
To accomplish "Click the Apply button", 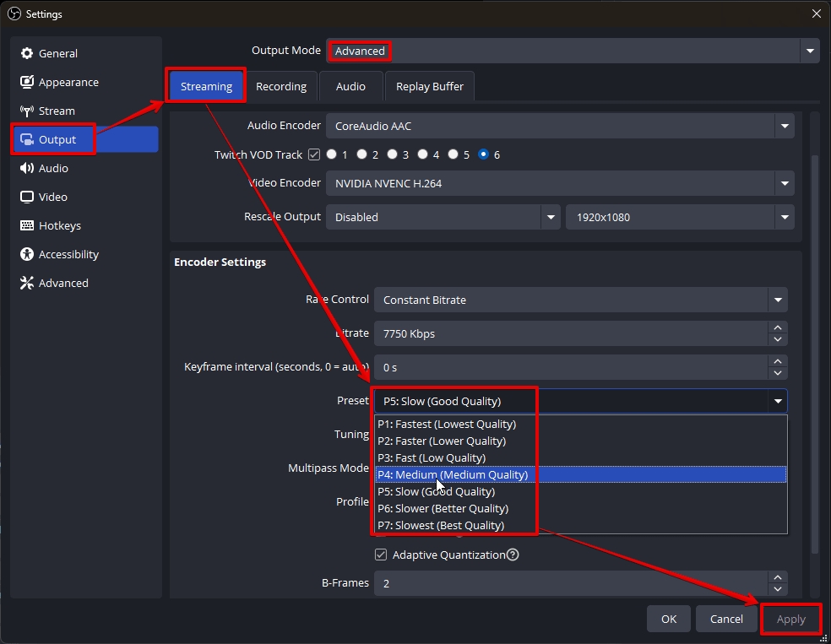I will (x=791, y=620).
